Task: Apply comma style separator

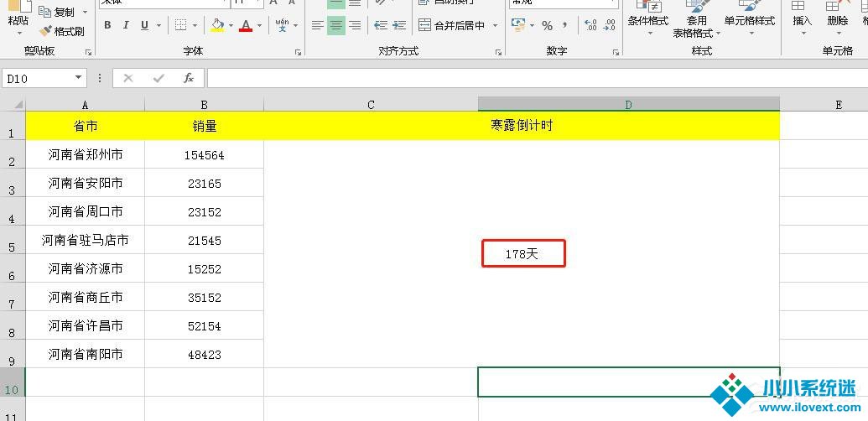Action: point(564,25)
